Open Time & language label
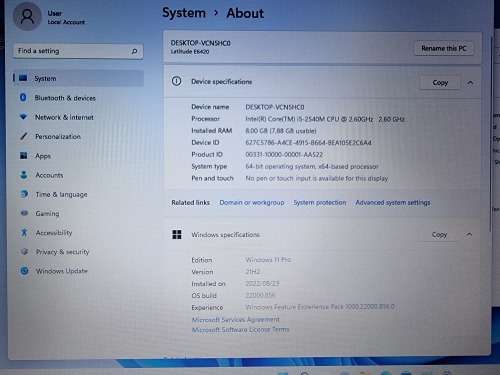 point(62,194)
